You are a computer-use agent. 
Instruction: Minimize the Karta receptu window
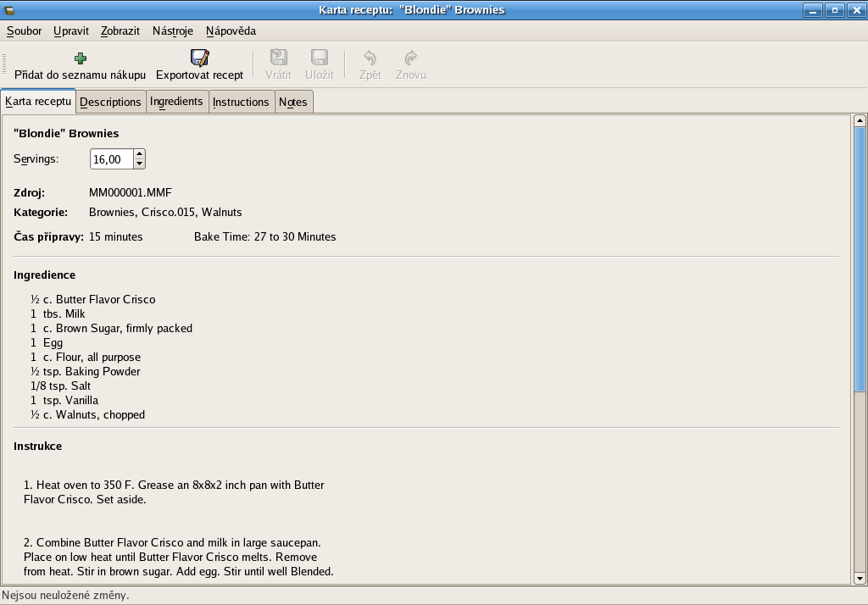pyautogui.click(x=813, y=10)
